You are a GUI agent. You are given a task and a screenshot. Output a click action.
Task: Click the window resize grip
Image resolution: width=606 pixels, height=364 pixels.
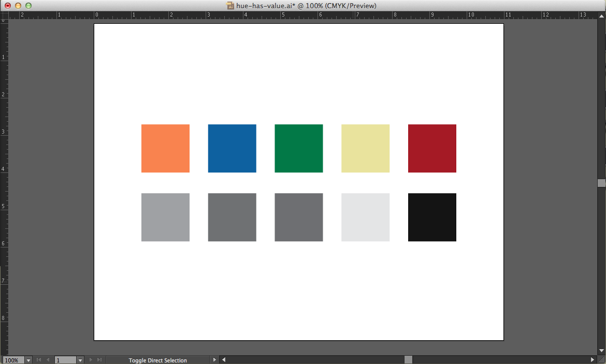click(x=601, y=360)
